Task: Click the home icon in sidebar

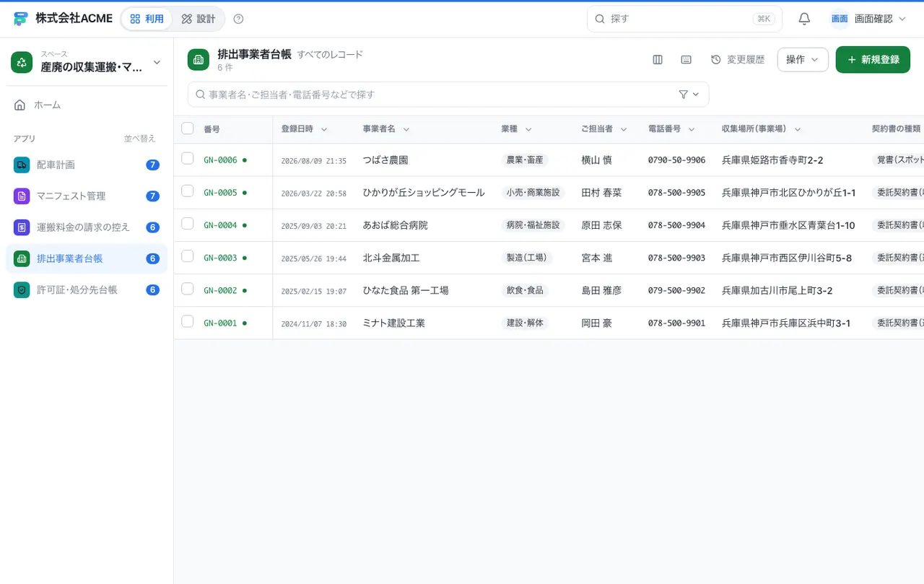Action: point(20,105)
